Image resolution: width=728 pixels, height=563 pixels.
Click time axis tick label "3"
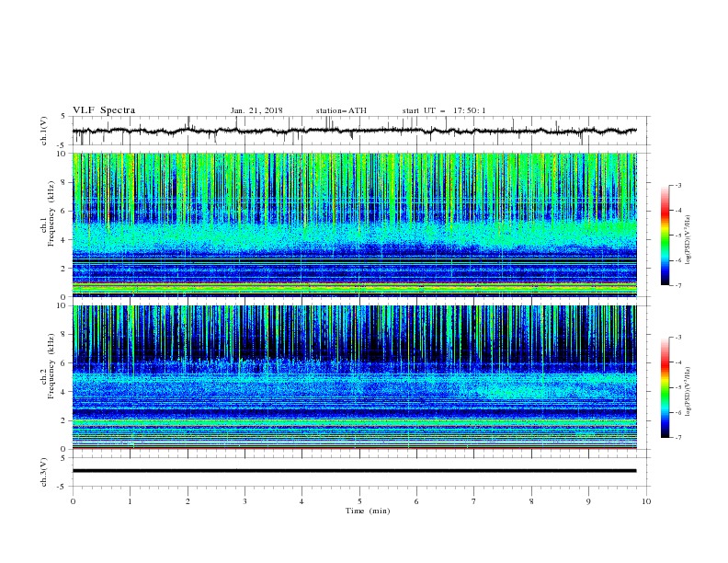(245, 501)
